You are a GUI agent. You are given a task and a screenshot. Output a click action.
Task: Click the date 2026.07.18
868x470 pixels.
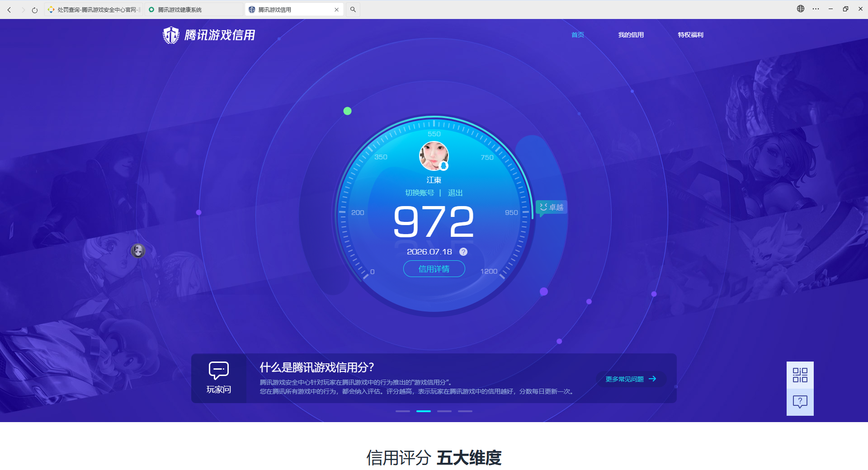(x=429, y=252)
